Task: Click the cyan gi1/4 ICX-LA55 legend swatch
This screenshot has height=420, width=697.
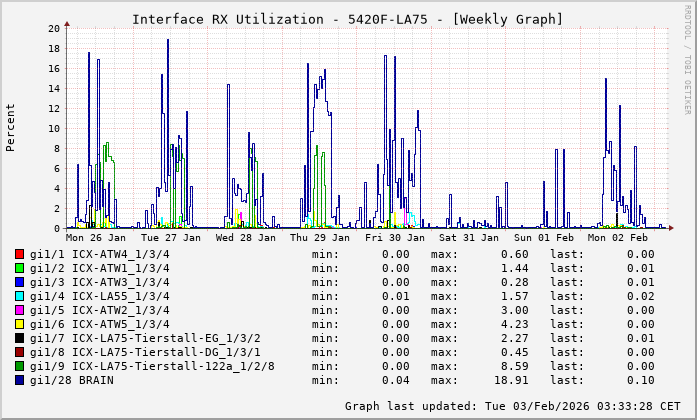Action: pyautogui.click(x=20, y=296)
